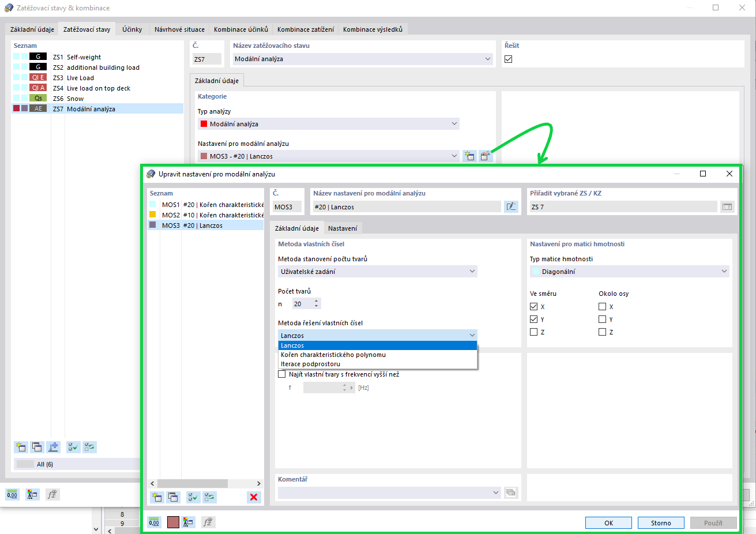Click dialog list horizontal scrollbar right arrow

tap(259, 483)
